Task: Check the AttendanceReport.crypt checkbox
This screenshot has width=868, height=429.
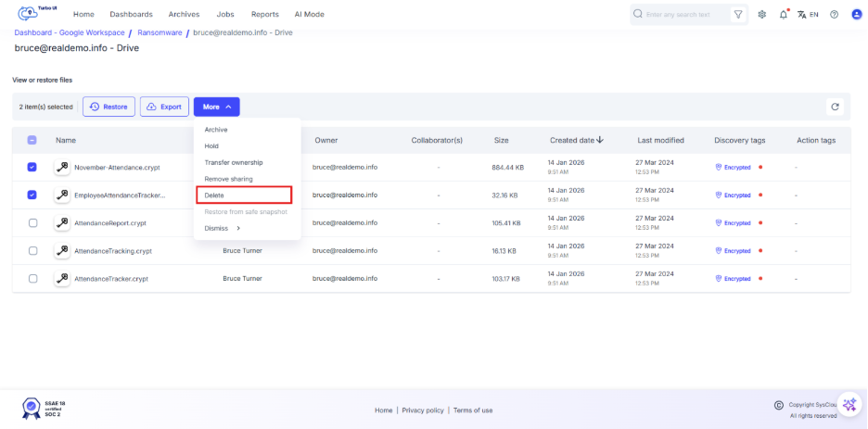Action: point(32,223)
